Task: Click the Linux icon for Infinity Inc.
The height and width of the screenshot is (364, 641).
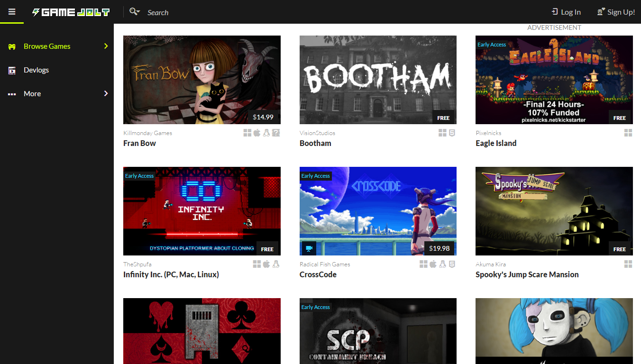Action: (276, 264)
